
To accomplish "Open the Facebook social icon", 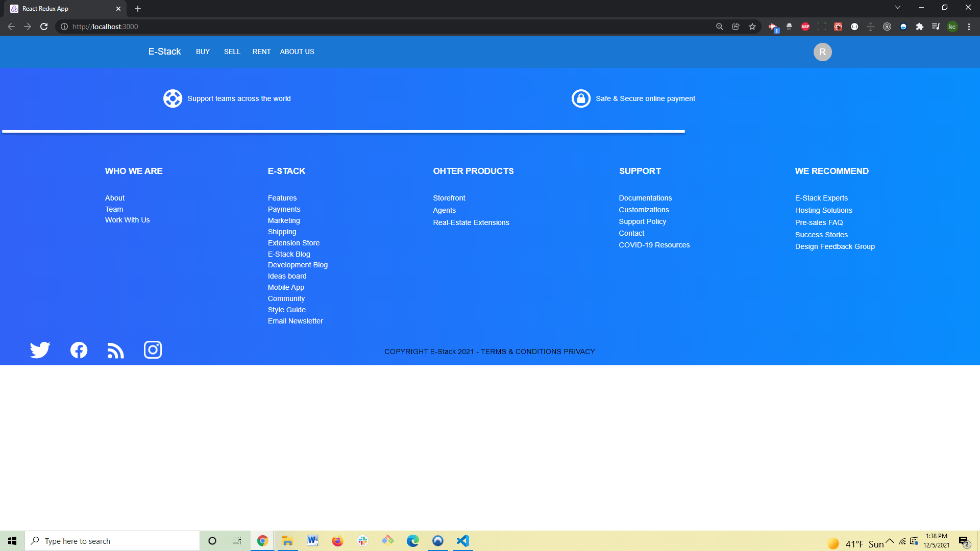I will pyautogui.click(x=79, y=350).
